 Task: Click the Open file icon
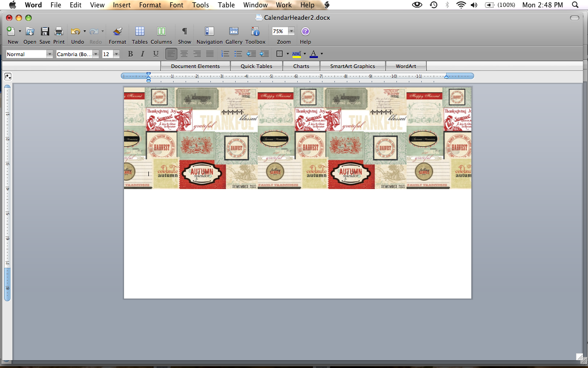[x=30, y=31]
